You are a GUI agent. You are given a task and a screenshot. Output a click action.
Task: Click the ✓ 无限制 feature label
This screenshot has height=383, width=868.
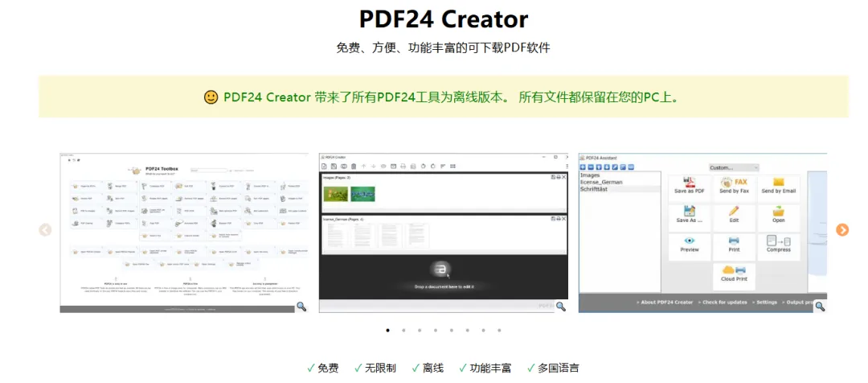[375, 368]
